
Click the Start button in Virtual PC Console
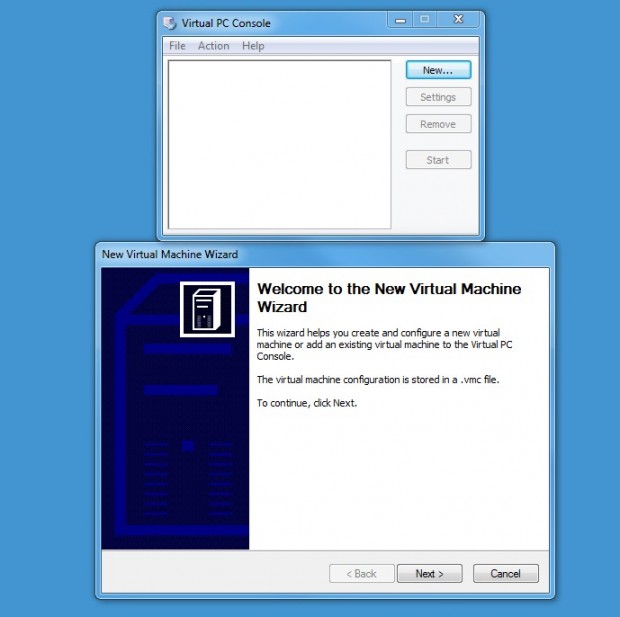438,160
